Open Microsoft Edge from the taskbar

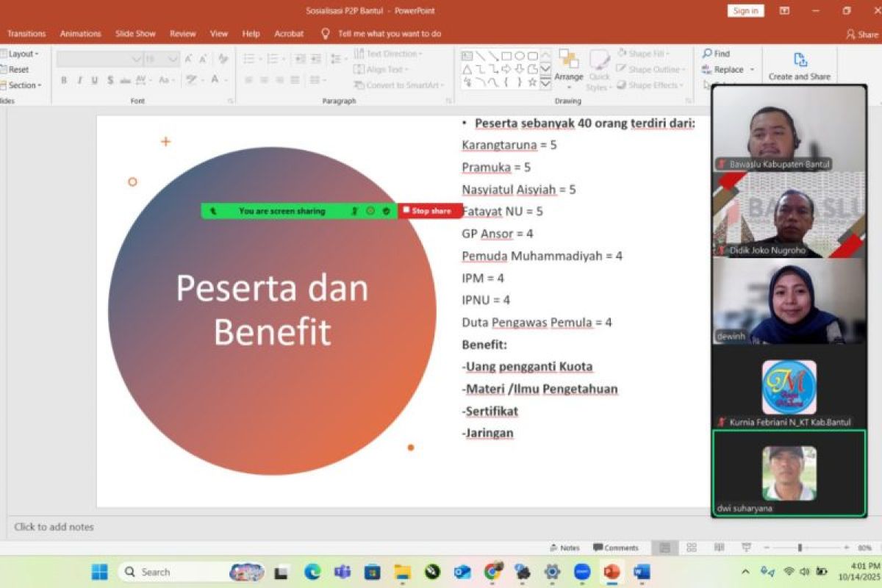click(312, 572)
